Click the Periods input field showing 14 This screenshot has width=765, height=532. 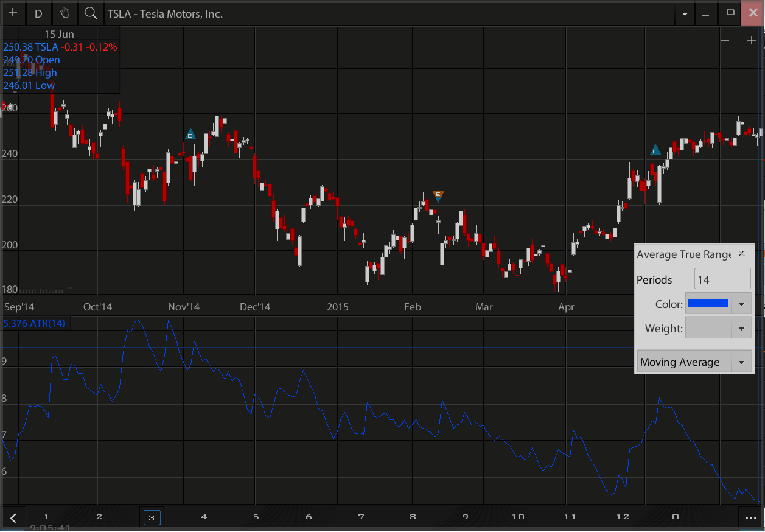click(722, 279)
